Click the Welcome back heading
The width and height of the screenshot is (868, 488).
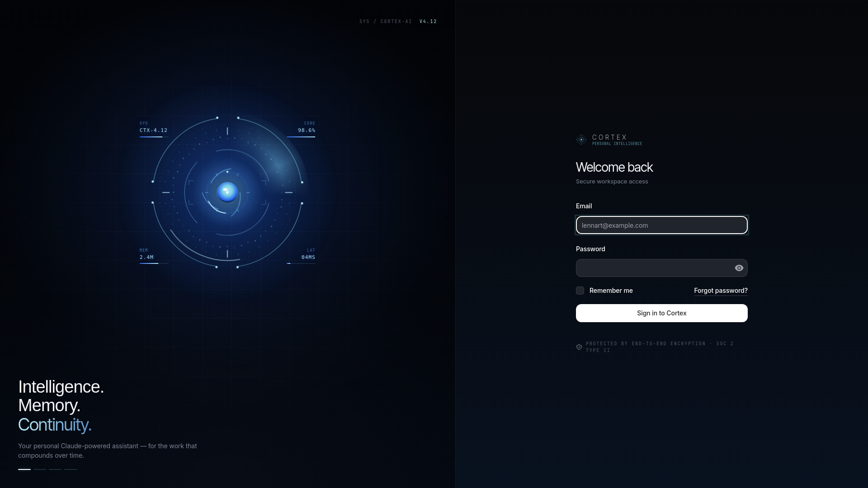(x=614, y=167)
